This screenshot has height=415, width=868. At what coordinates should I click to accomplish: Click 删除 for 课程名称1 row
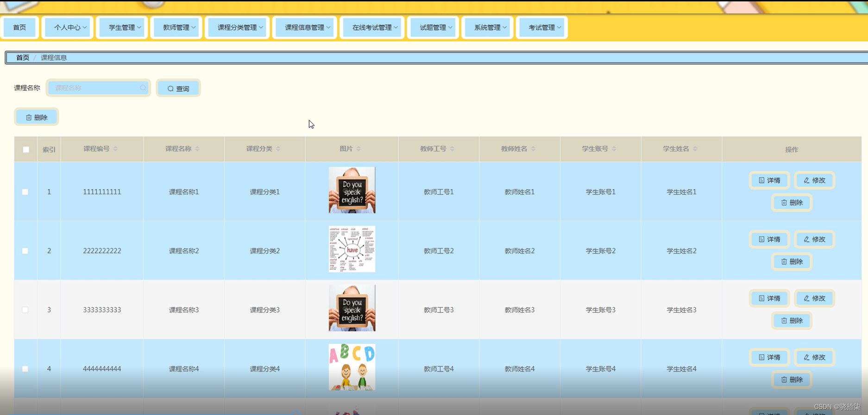(x=792, y=203)
